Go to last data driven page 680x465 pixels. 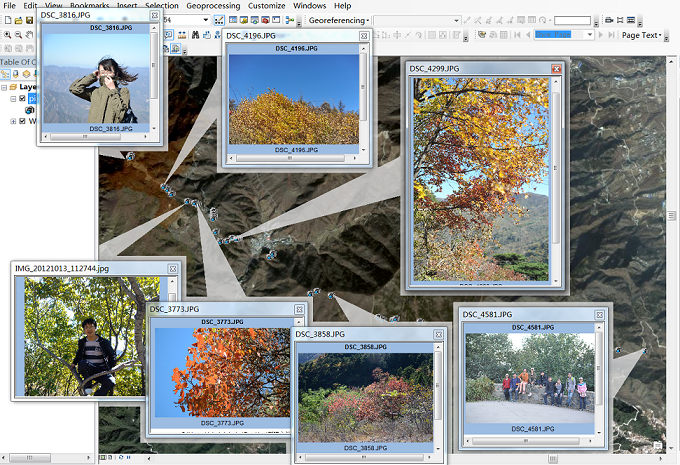[611, 35]
